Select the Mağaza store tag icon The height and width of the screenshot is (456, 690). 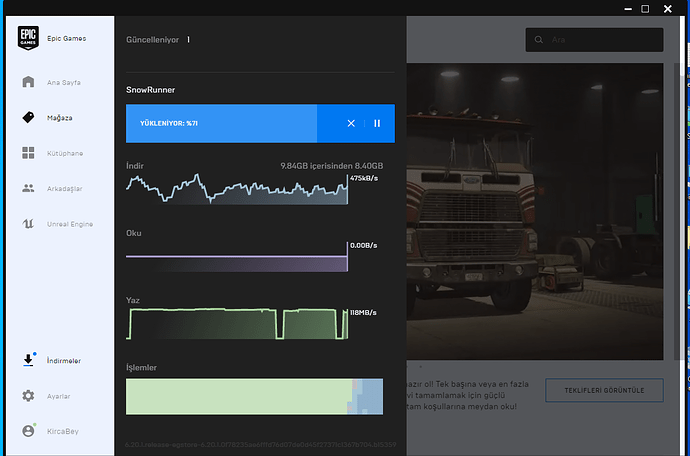[28, 117]
